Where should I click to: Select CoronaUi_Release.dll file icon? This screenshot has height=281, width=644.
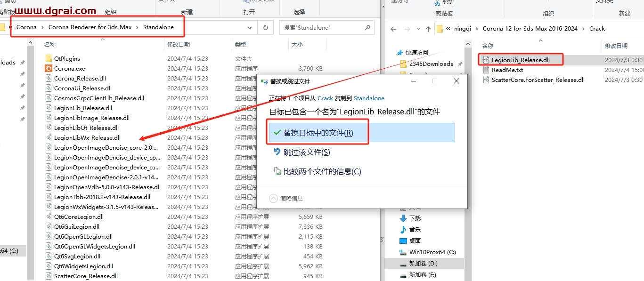49,88
